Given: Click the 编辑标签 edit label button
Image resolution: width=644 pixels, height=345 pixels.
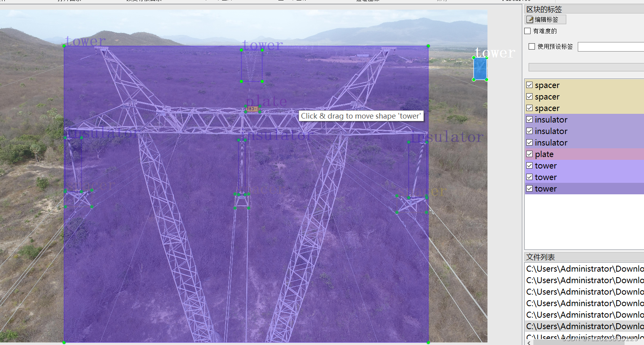Looking at the screenshot, I should 546,19.
